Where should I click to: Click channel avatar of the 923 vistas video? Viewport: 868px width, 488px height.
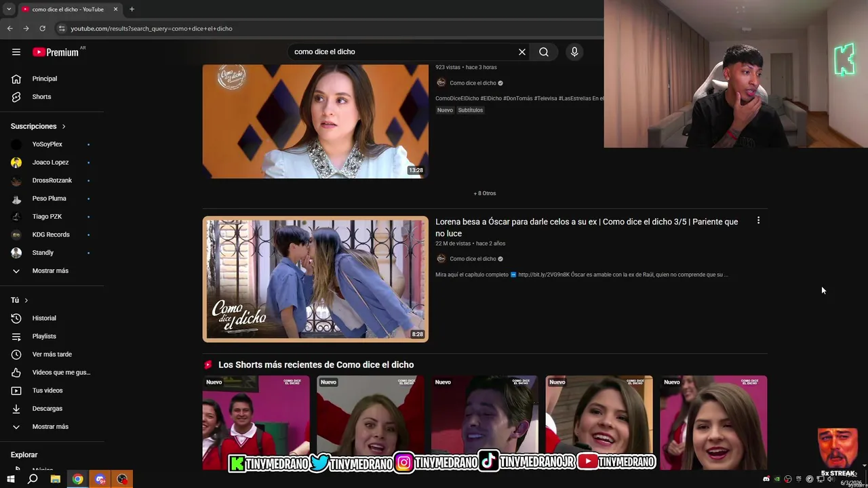(441, 83)
